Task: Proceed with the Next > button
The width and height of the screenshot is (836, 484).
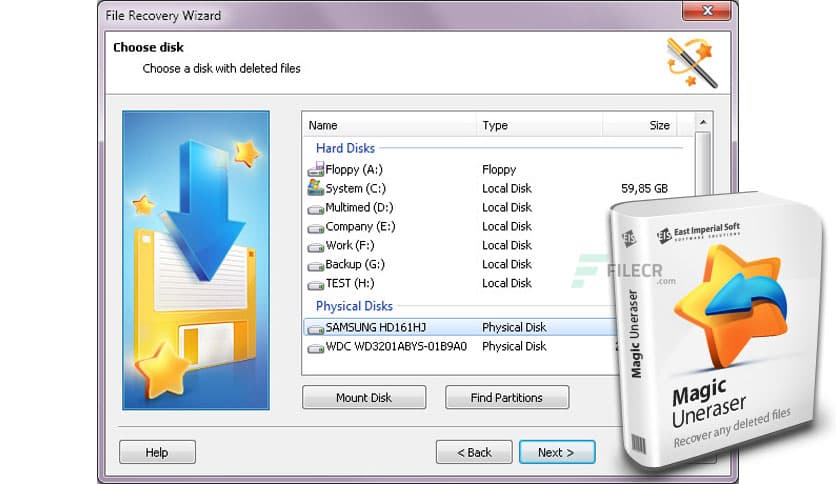Action: pos(557,452)
